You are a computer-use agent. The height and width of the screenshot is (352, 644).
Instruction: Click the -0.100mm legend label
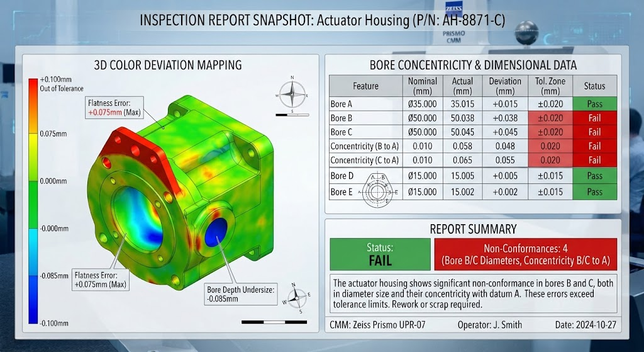coord(54,323)
